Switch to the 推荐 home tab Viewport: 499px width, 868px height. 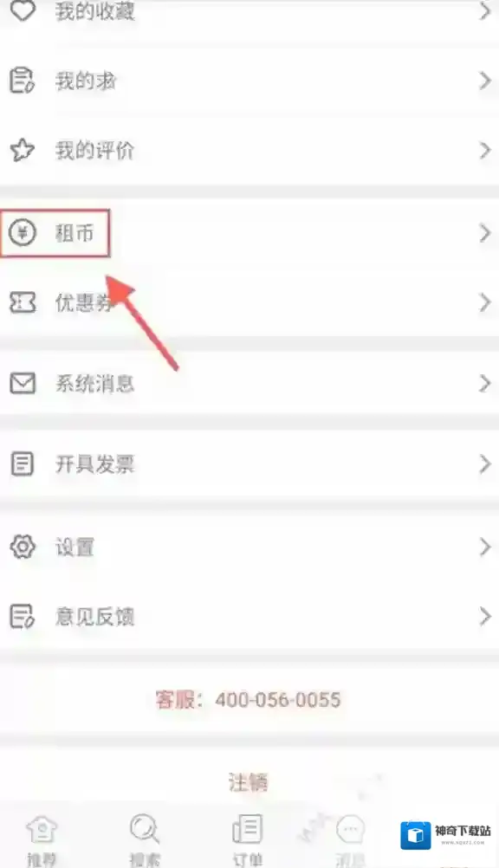click(x=42, y=839)
